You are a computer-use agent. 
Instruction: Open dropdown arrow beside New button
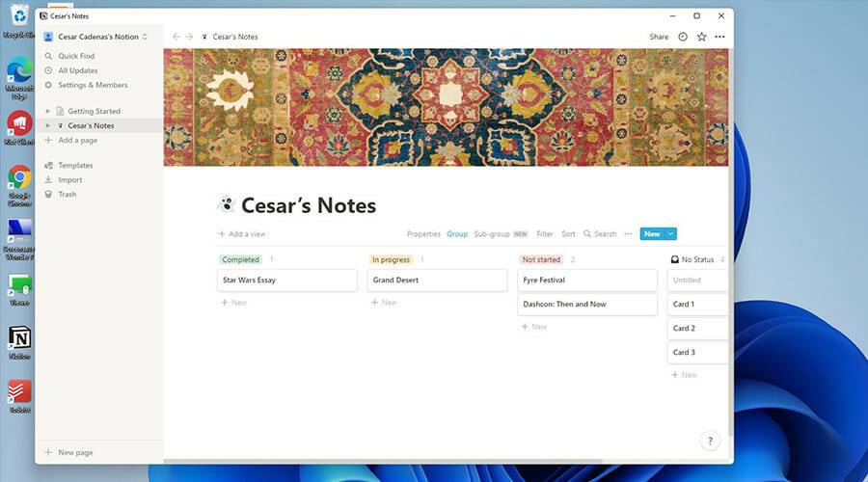(670, 234)
